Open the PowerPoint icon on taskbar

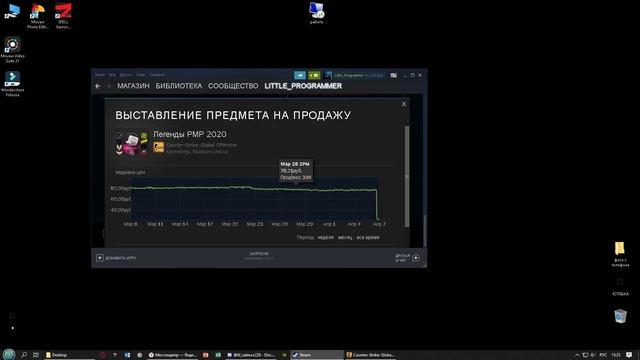[206, 355]
